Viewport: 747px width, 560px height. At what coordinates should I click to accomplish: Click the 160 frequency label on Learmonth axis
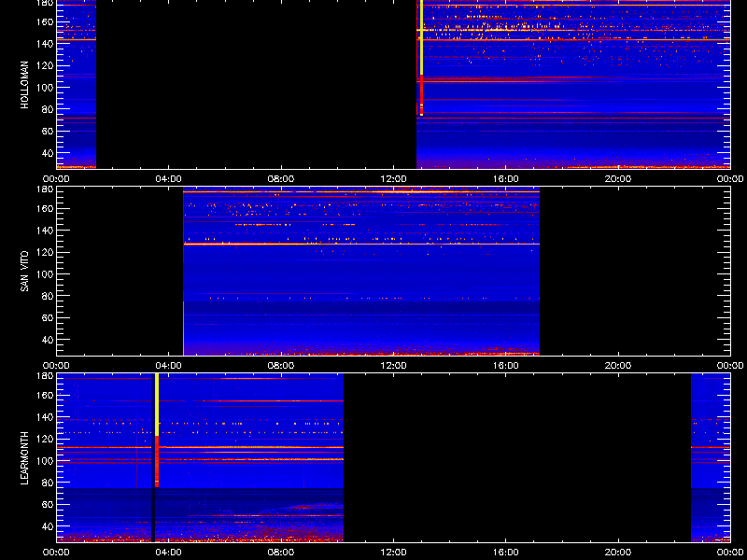(44, 395)
